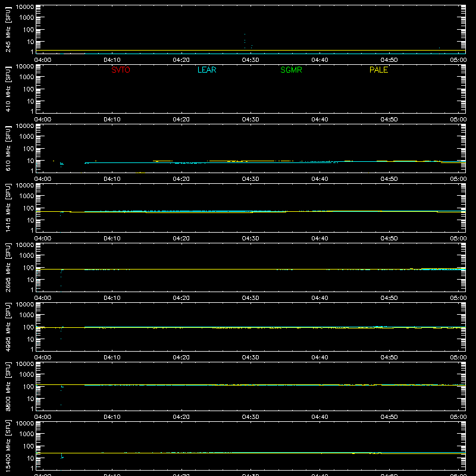Click the 10 tick label on 1415 MHz axis
Viewport: 476px width, 476px height.
tap(30, 220)
